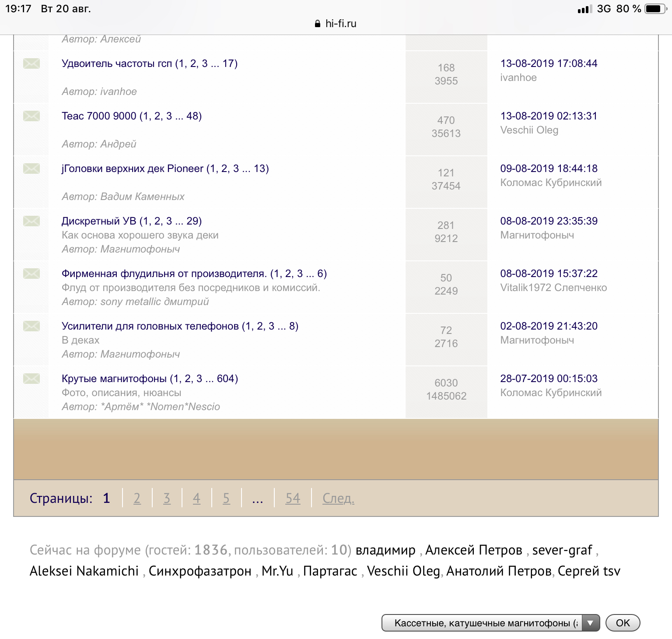The image size is (672, 639).
Task: Click envelope icon beside Фирменная флудильня topic
Action: point(31,274)
